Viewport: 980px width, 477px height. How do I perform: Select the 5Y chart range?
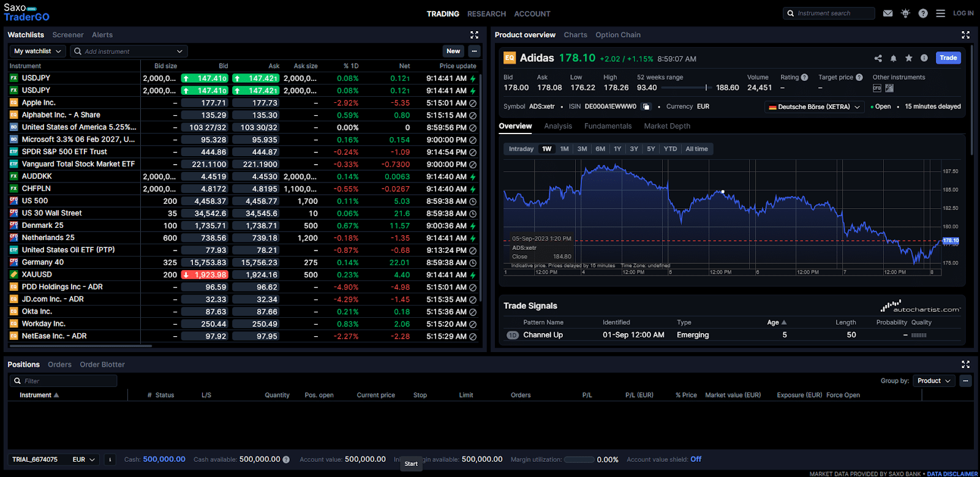pyautogui.click(x=651, y=149)
